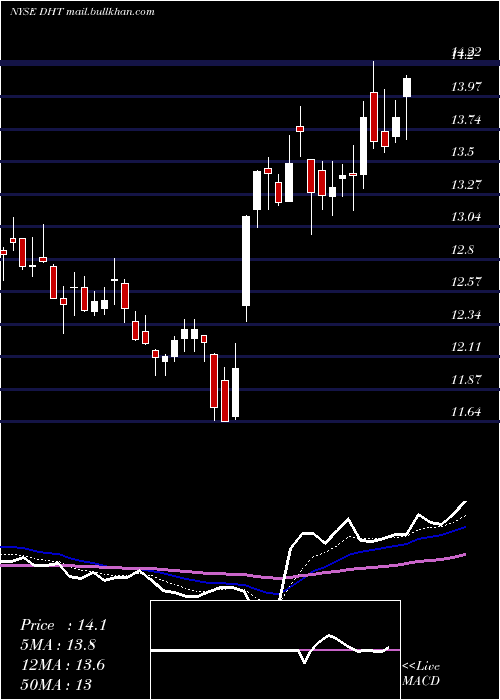Click the 12.34 price axis label
The image size is (500, 700).
click(x=466, y=315)
